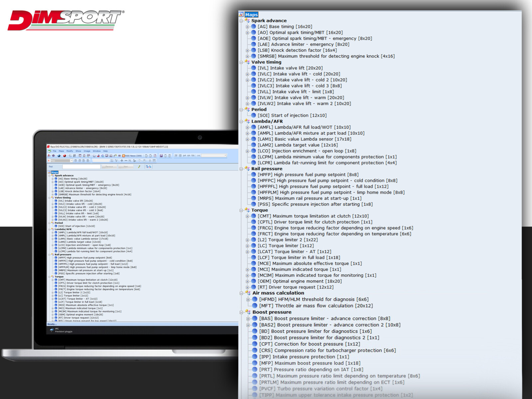Image resolution: width=532 pixels, height=399 pixels.
Task: Click the Next button in Find bar
Action: (x=126, y=167)
